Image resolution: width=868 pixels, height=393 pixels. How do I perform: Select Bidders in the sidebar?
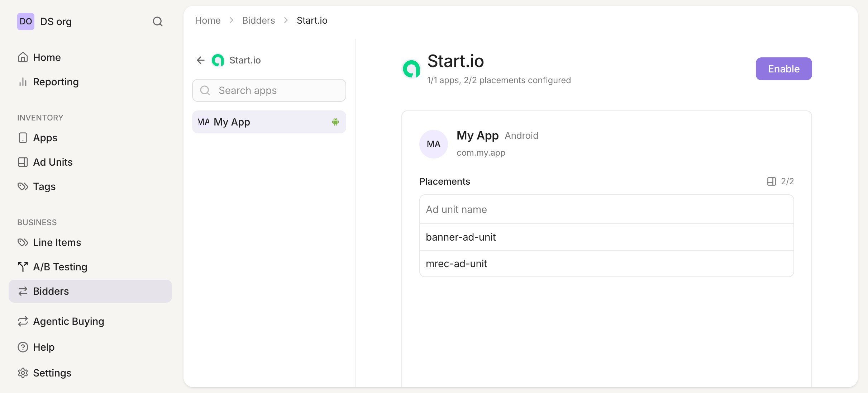point(90,291)
